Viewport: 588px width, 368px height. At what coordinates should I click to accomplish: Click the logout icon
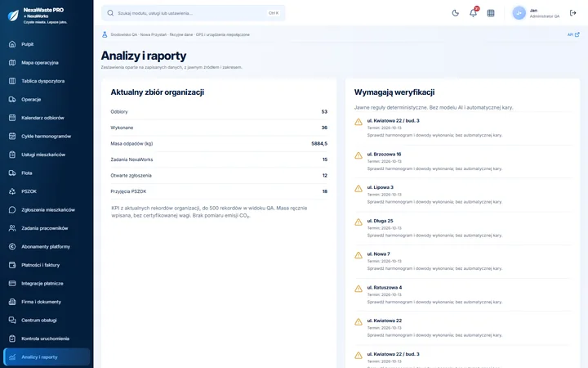click(x=572, y=13)
